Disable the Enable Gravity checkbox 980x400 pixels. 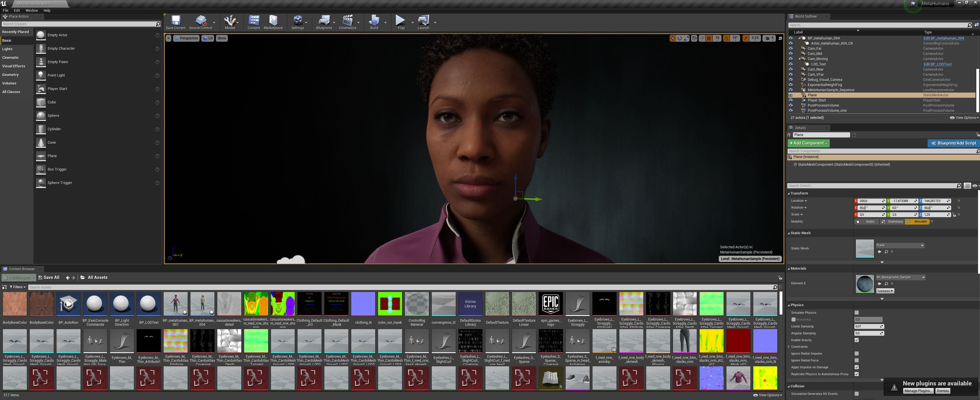point(856,340)
